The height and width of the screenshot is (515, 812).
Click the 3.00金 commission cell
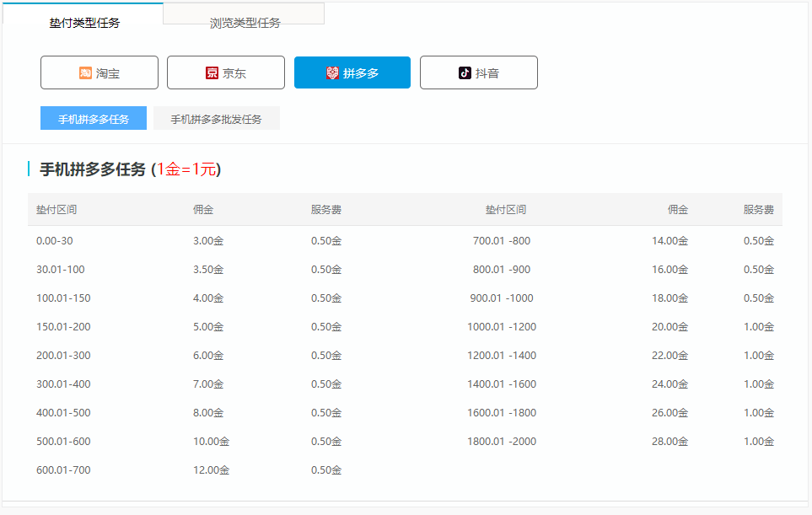click(x=208, y=241)
